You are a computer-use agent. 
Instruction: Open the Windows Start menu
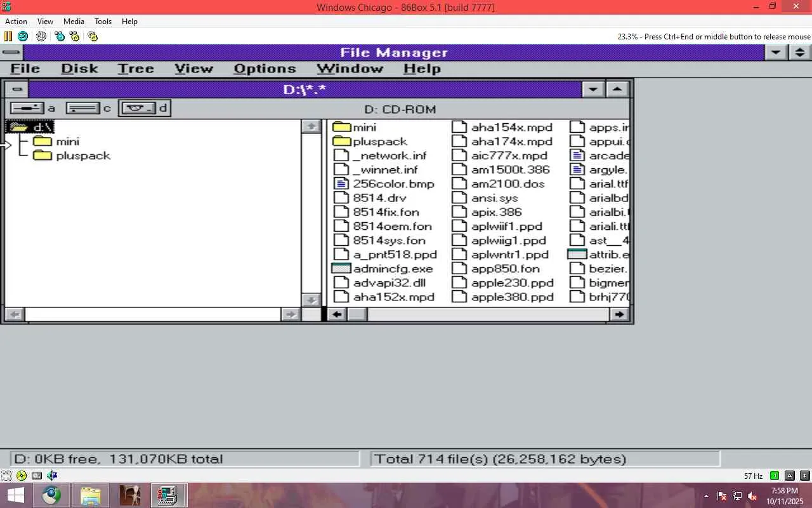click(15, 495)
